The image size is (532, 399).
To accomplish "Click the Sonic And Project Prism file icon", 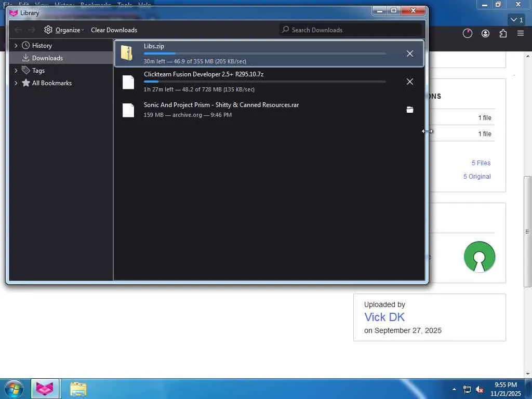I will pyautogui.click(x=128, y=110).
